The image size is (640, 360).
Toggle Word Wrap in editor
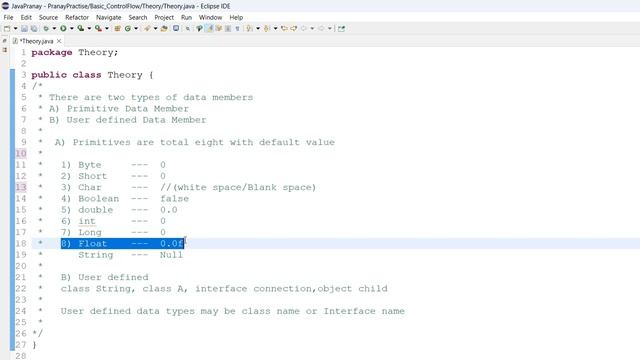click(x=218, y=29)
